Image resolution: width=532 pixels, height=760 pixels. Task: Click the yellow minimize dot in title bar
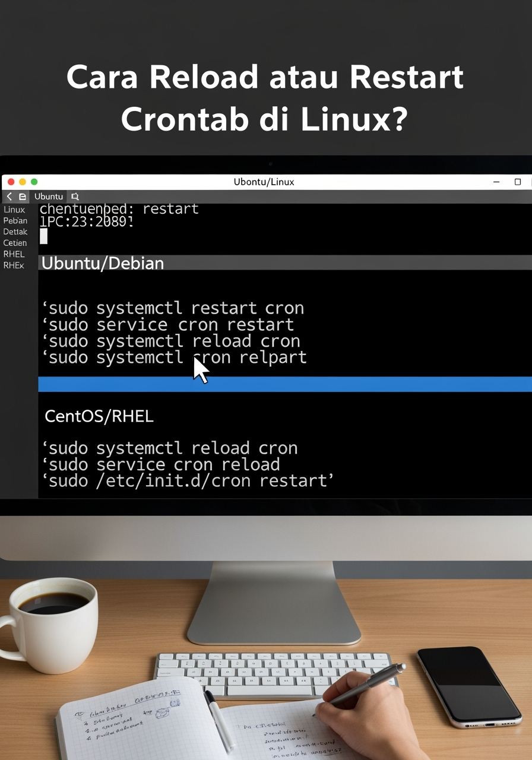click(23, 182)
